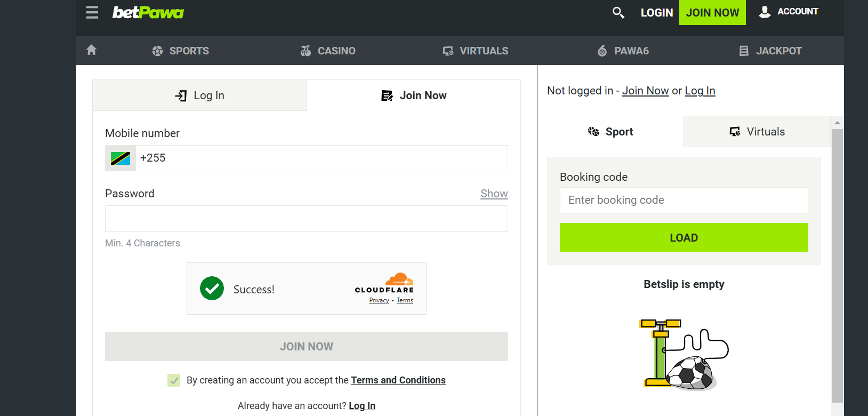The height and width of the screenshot is (416, 868).
Task: Focus the Enter booking code field
Action: [684, 200]
